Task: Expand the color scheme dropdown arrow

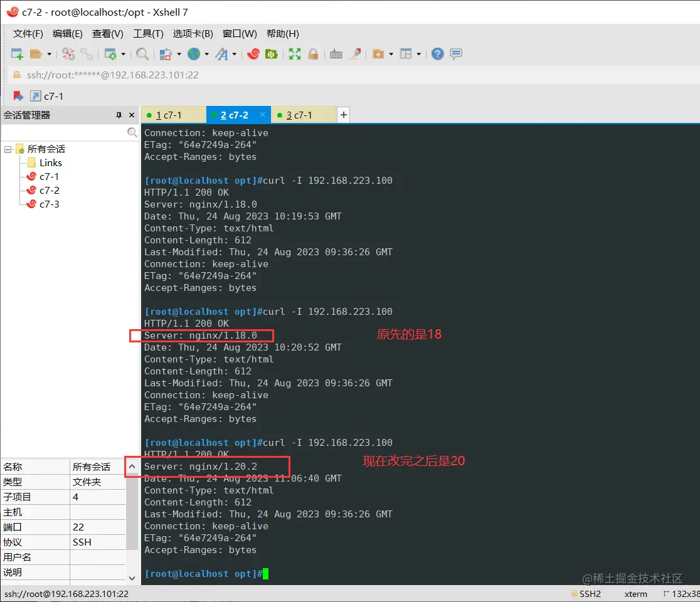Action: tap(179, 55)
